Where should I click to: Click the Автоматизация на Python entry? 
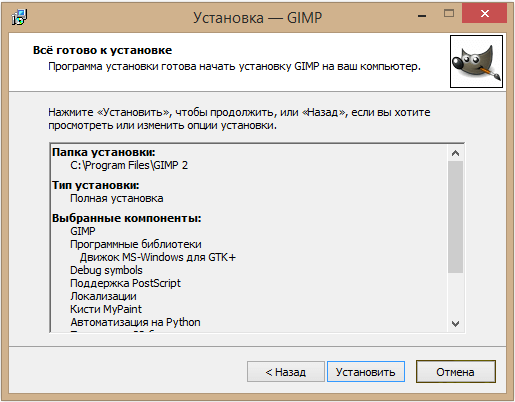click(x=135, y=322)
